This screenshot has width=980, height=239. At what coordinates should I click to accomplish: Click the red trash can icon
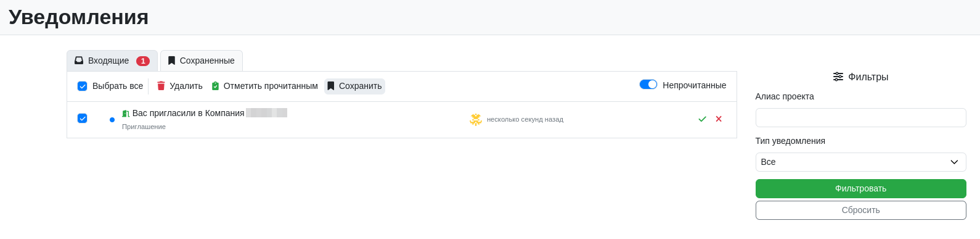(x=161, y=86)
